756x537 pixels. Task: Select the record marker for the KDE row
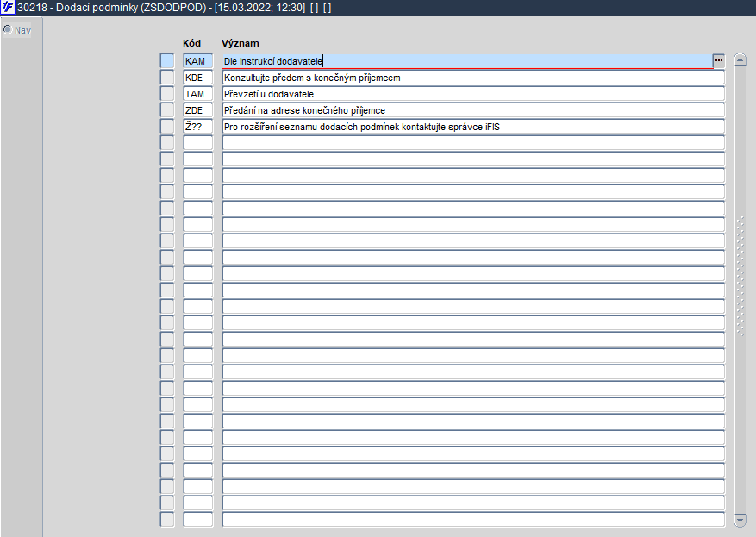click(167, 77)
